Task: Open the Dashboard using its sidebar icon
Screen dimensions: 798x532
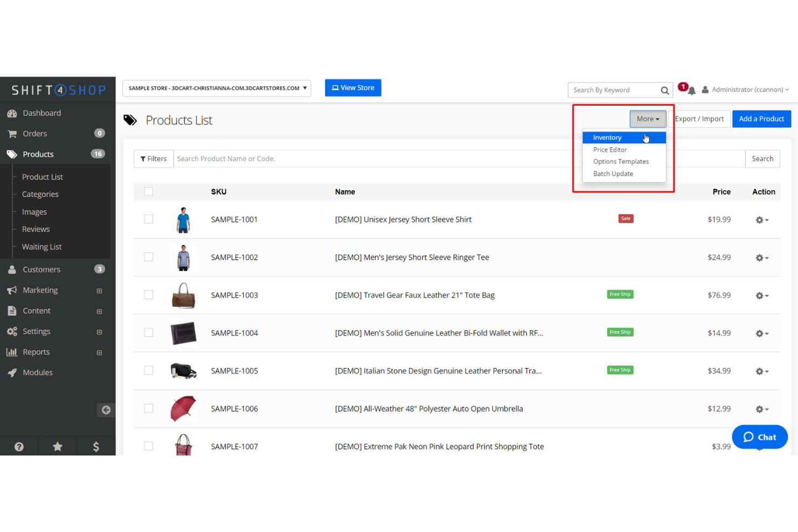Action: coord(12,113)
